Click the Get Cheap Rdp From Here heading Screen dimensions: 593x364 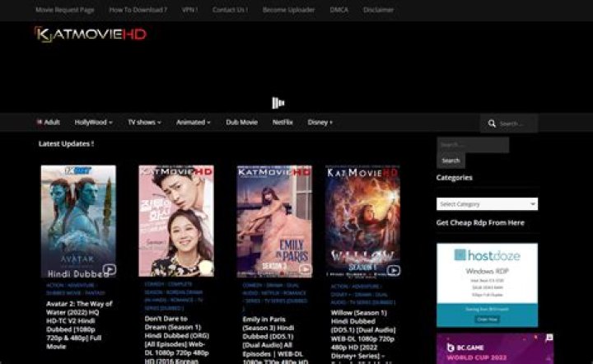click(480, 222)
